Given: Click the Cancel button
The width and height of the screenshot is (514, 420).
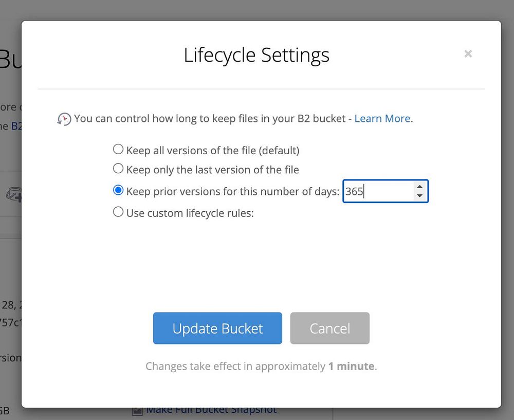Looking at the screenshot, I should (x=329, y=328).
